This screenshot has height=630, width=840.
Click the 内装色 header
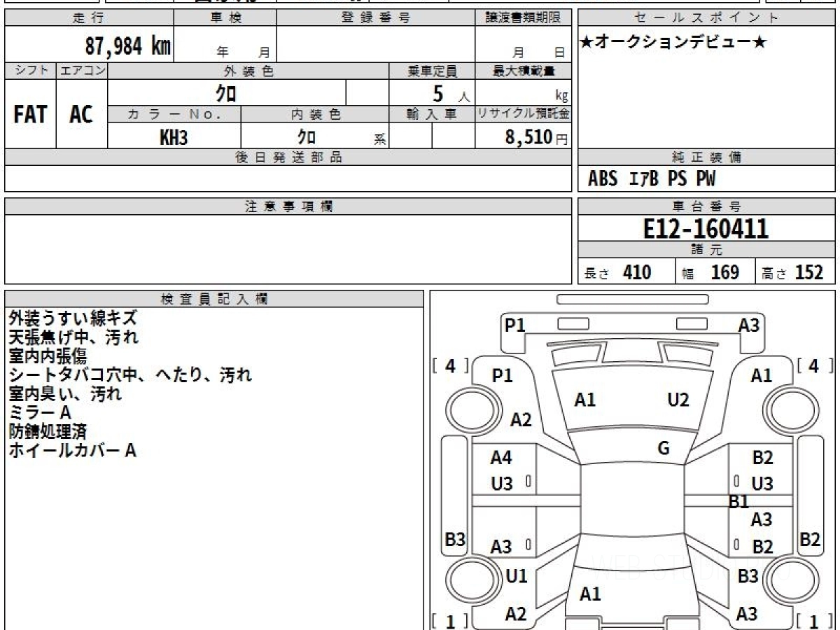[315, 115]
